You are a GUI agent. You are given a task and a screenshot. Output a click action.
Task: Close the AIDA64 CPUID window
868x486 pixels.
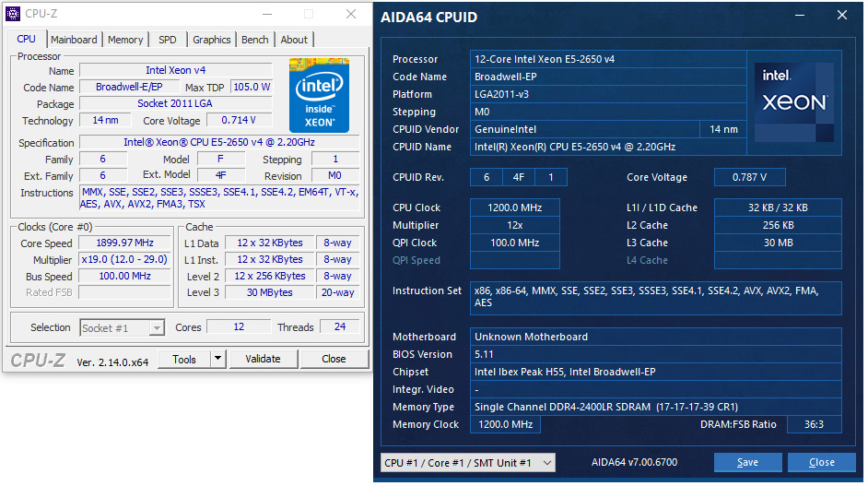point(842,16)
